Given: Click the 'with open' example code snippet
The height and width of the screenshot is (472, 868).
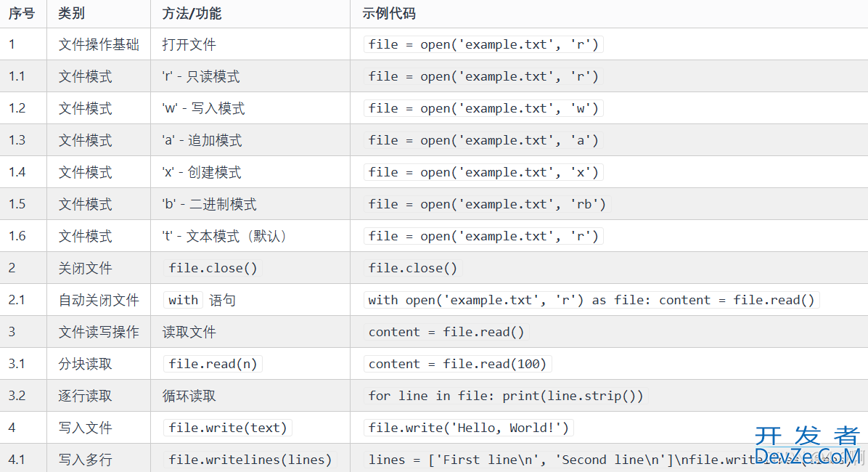Looking at the screenshot, I should tap(591, 300).
